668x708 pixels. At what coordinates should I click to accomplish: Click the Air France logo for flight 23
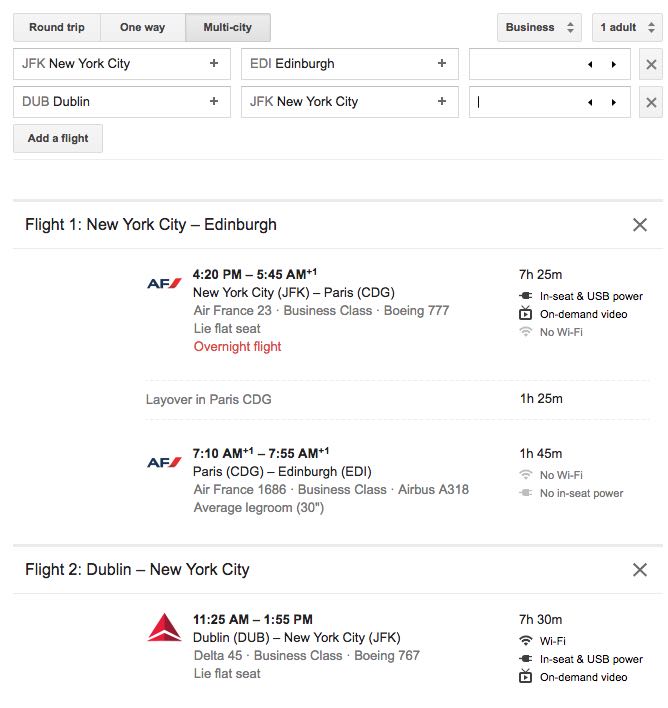(164, 283)
